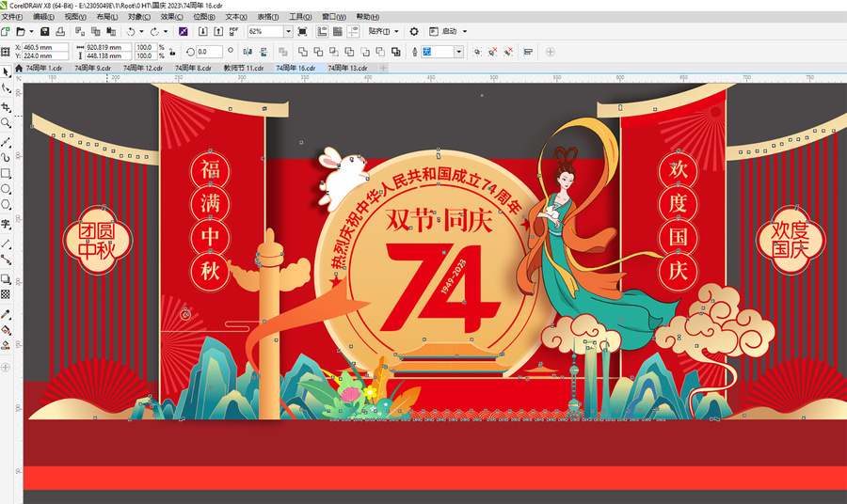Screen dimensions: 847x504
Task: Select the Interactive Fill tool
Action: 6,330
